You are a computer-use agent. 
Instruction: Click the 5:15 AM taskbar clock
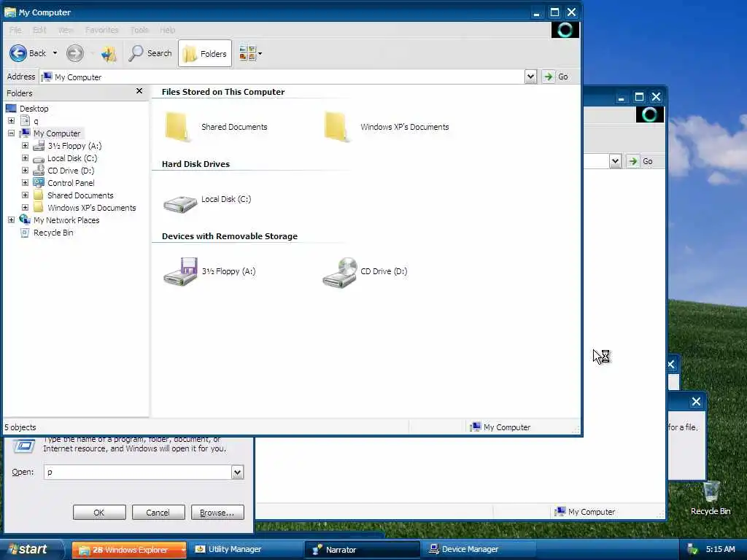720,549
